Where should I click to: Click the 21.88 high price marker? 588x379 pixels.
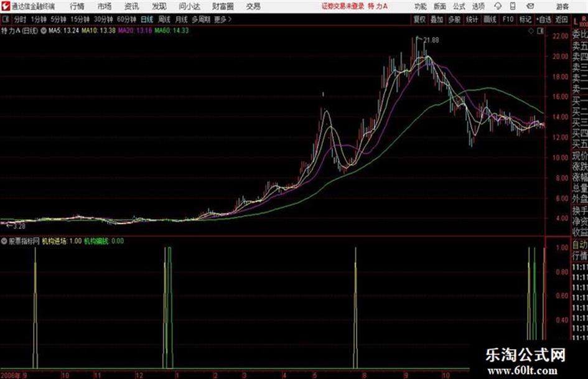pos(431,40)
